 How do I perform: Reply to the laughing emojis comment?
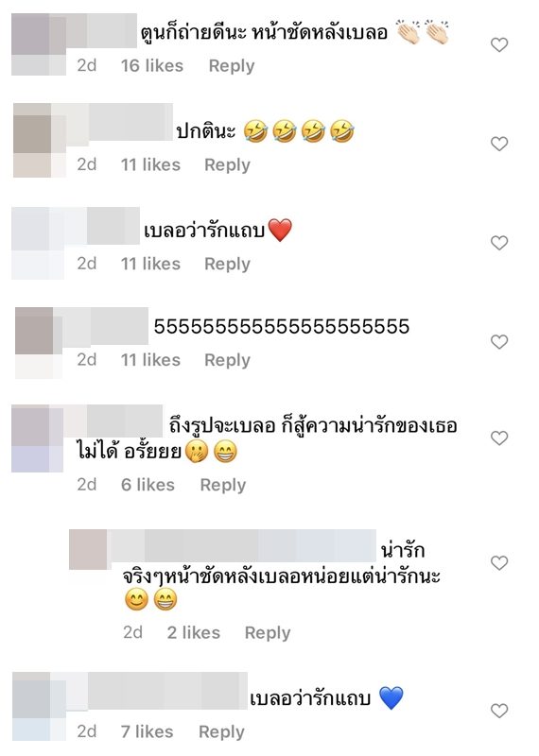[x=227, y=165]
